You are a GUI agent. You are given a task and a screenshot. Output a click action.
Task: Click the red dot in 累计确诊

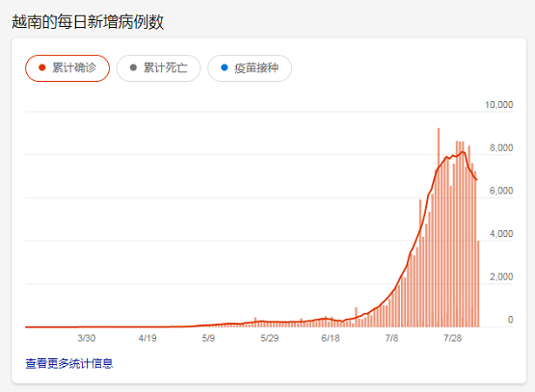[42, 67]
